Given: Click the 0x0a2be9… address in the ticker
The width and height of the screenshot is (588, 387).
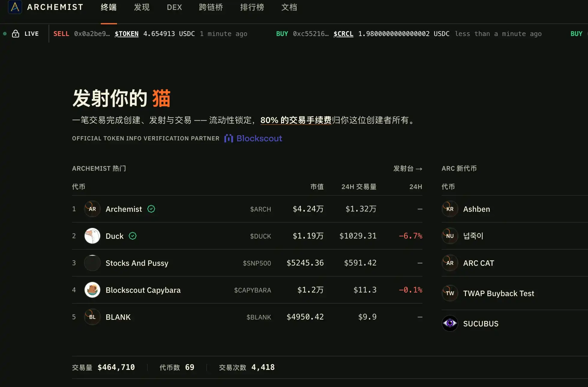Looking at the screenshot, I should [x=92, y=34].
